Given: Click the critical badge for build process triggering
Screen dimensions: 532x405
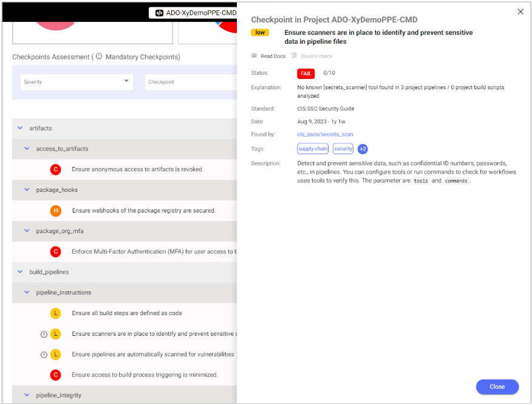Looking at the screenshot, I should coord(56,375).
